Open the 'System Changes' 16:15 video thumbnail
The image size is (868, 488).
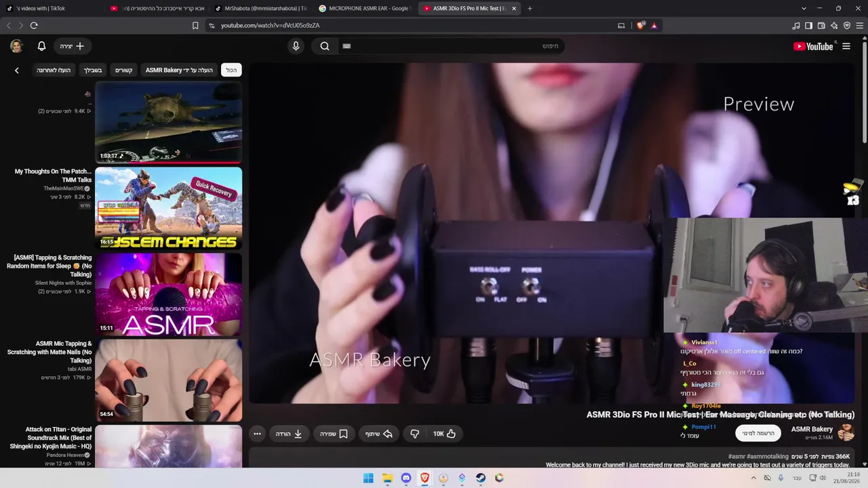tap(168, 208)
